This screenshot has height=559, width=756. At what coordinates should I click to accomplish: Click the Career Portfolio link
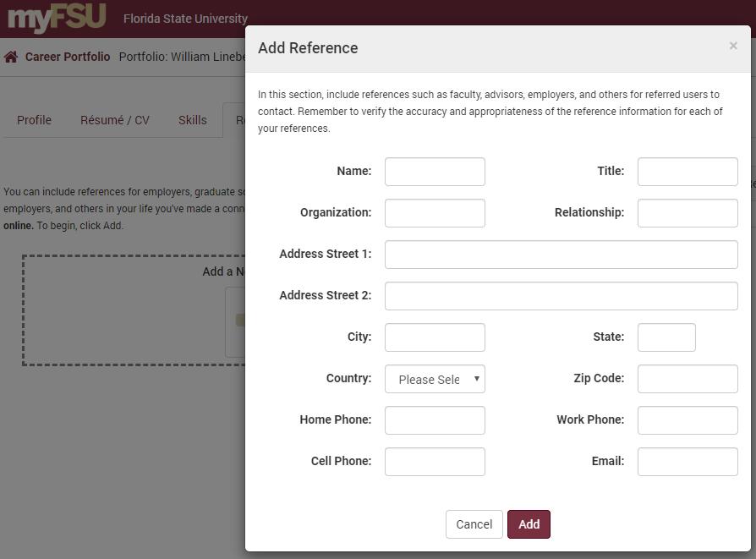[68, 58]
